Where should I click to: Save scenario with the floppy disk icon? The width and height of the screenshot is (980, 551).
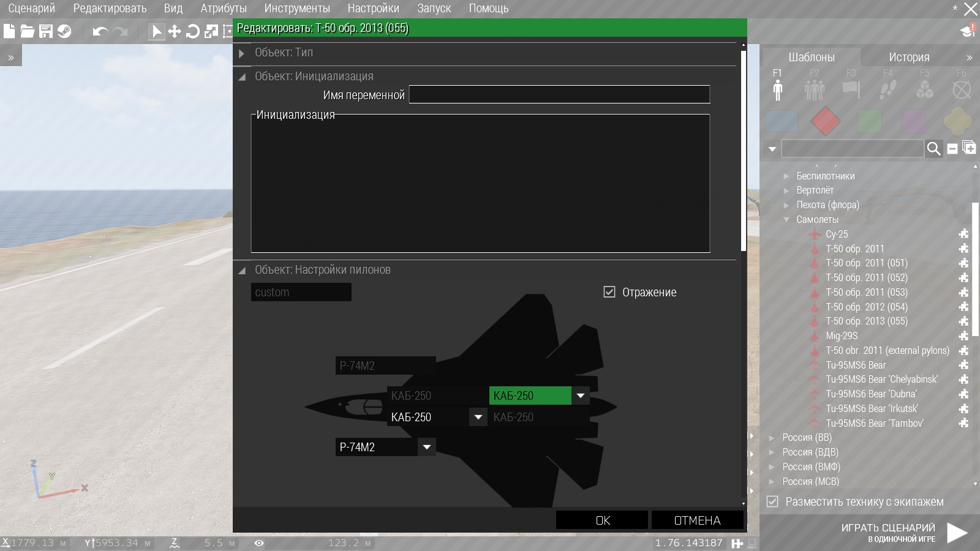(x=46, y=31)
